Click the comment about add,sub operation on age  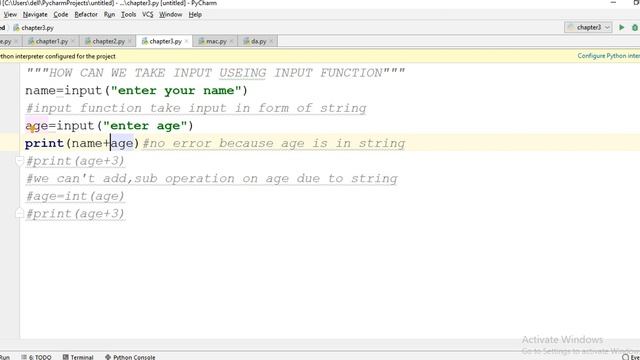(211, 179)
